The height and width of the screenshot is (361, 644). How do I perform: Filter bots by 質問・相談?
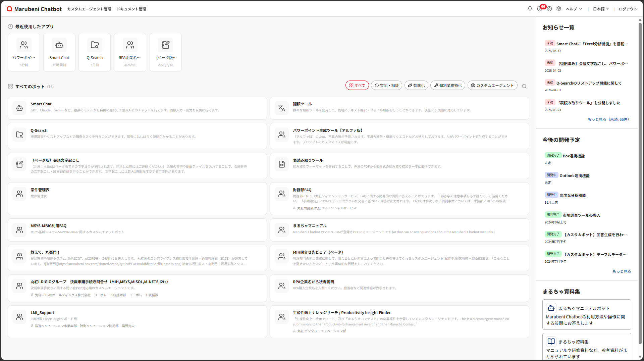386,86
